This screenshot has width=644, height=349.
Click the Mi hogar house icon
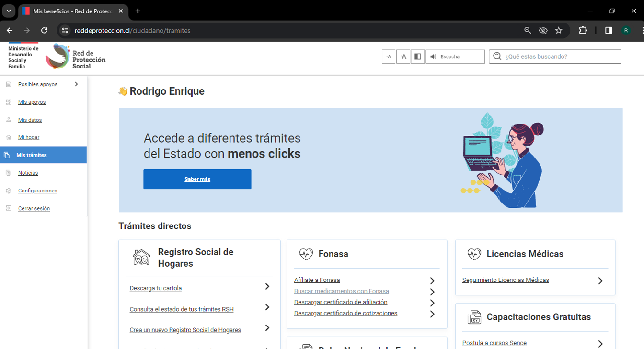pos(9,137)
